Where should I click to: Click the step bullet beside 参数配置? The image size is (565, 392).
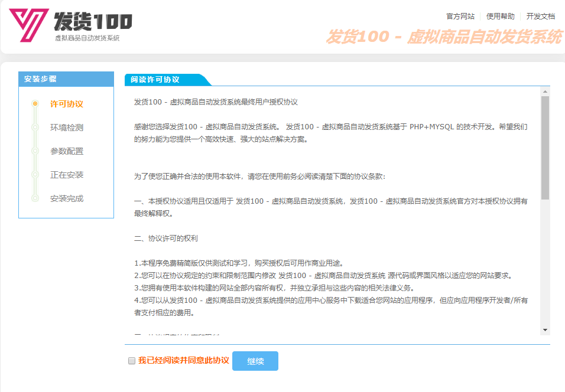[x=35, y=151]
